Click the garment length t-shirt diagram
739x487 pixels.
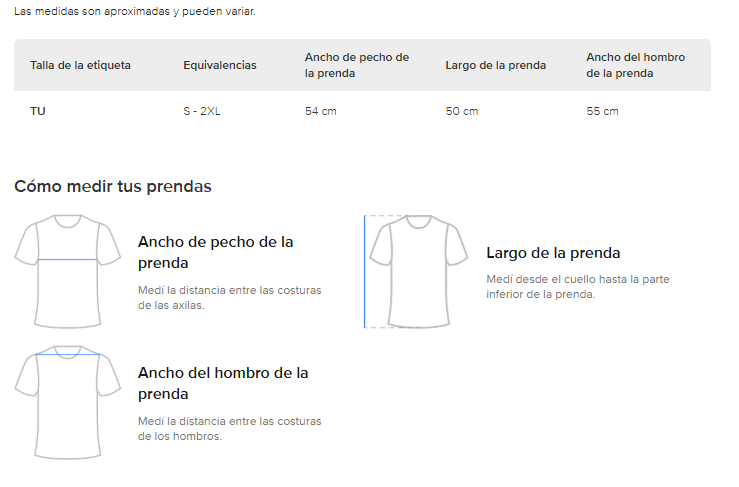click(x=416, y=271)
